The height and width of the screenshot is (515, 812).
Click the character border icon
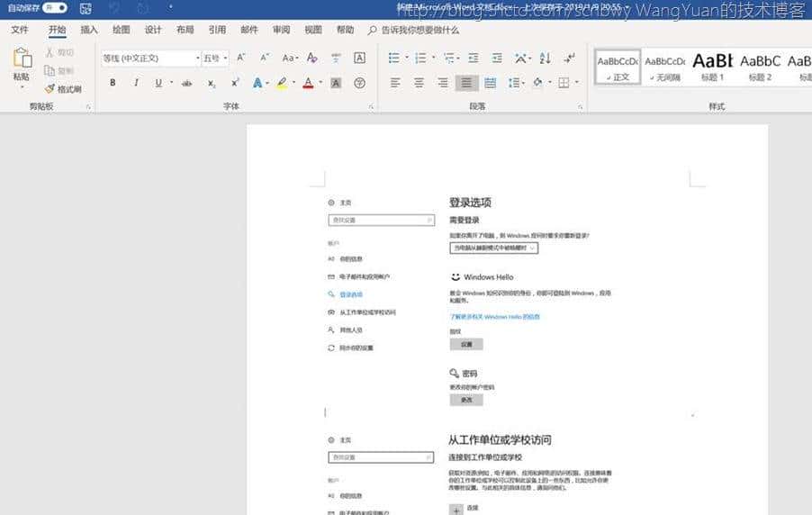(x=359, y=58)
